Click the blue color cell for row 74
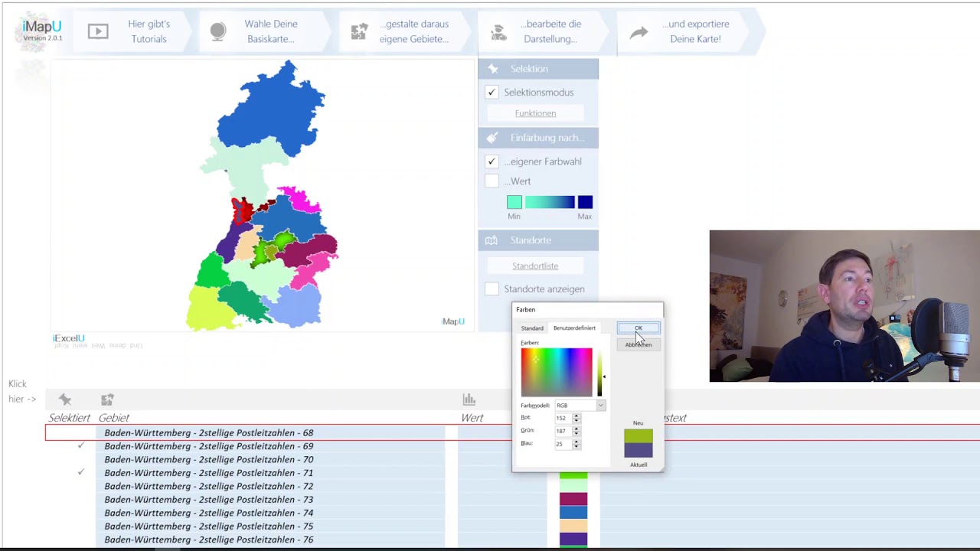Screen dimensions: 980x551 click(x=573, y=513)
